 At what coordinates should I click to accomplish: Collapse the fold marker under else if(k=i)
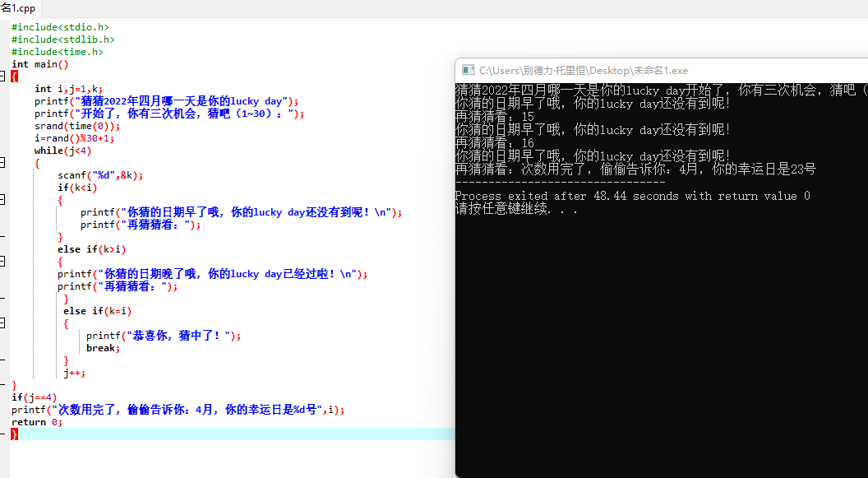[x=2, y=323]
